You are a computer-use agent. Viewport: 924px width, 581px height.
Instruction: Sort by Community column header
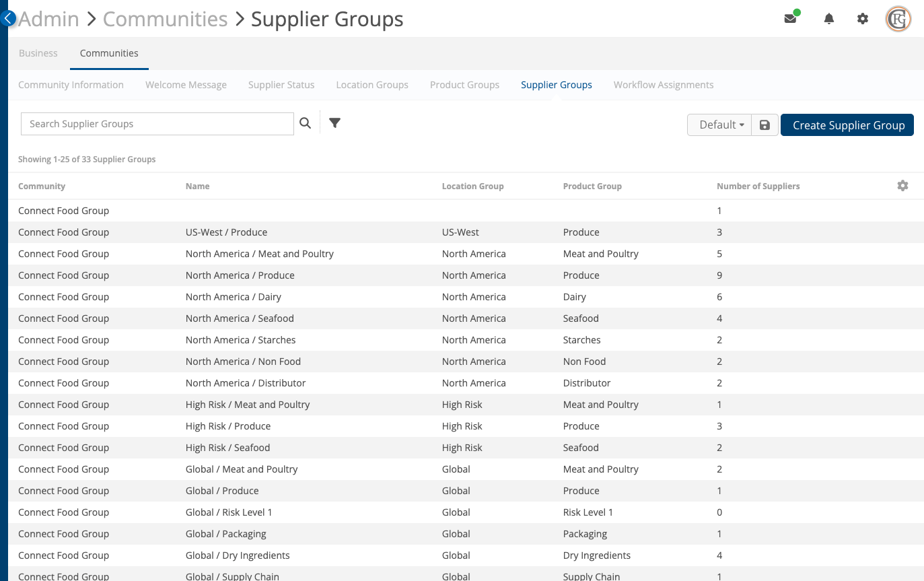point(42,186)
